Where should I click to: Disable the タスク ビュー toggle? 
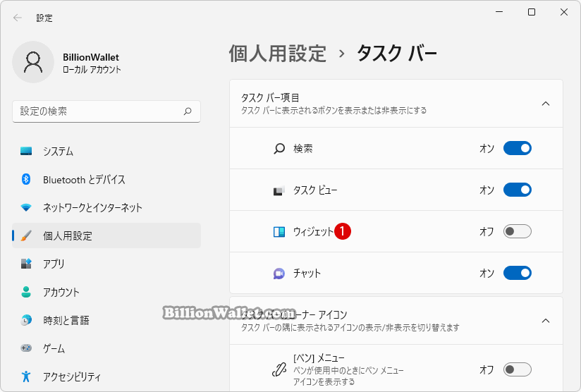click(x=518, y=190)
